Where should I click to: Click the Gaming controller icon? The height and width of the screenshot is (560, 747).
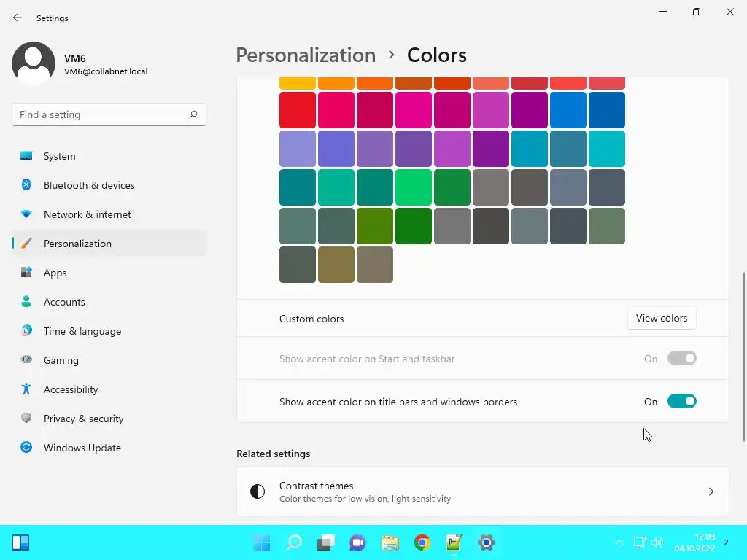tap(26, 359)
